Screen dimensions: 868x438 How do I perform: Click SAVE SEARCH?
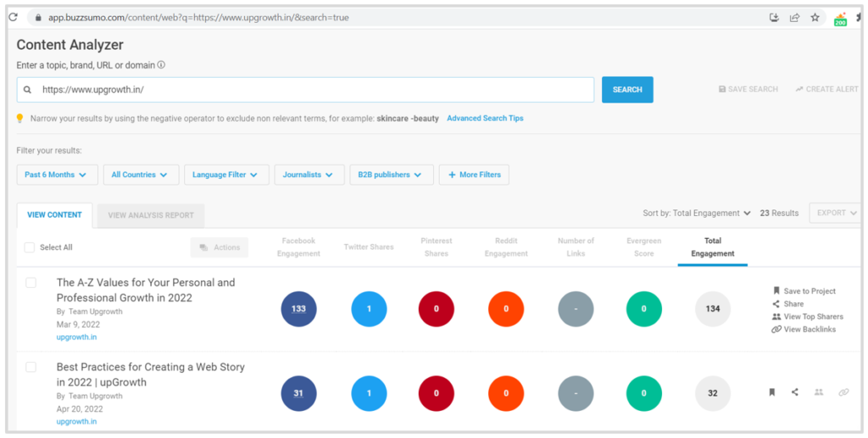click(x=748, y=89)
